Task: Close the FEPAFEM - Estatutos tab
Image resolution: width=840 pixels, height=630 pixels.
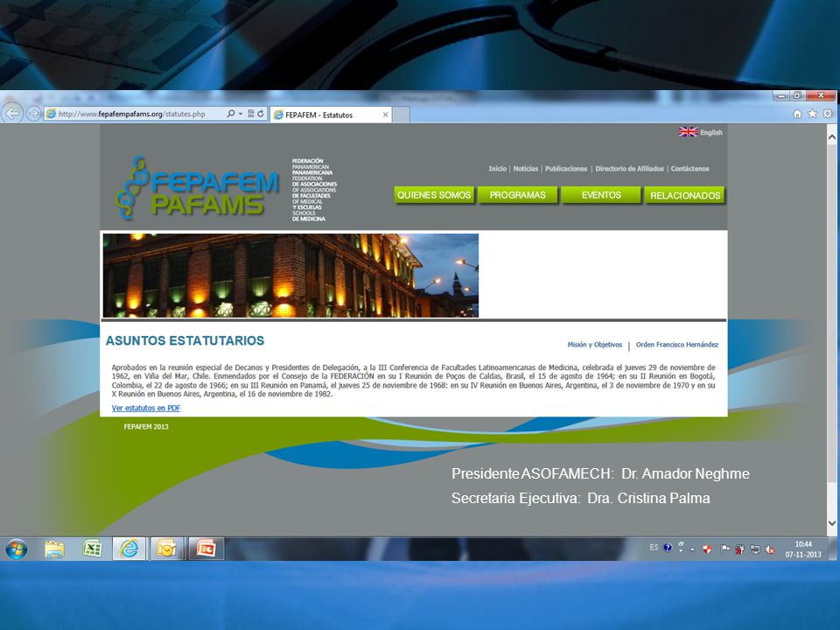Action: click(385, 115)
